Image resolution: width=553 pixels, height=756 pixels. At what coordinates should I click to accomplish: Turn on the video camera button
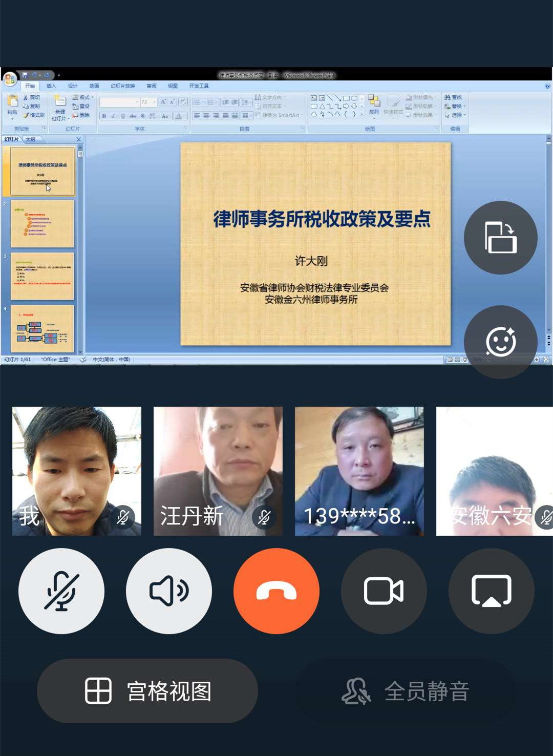click(384, 591)
